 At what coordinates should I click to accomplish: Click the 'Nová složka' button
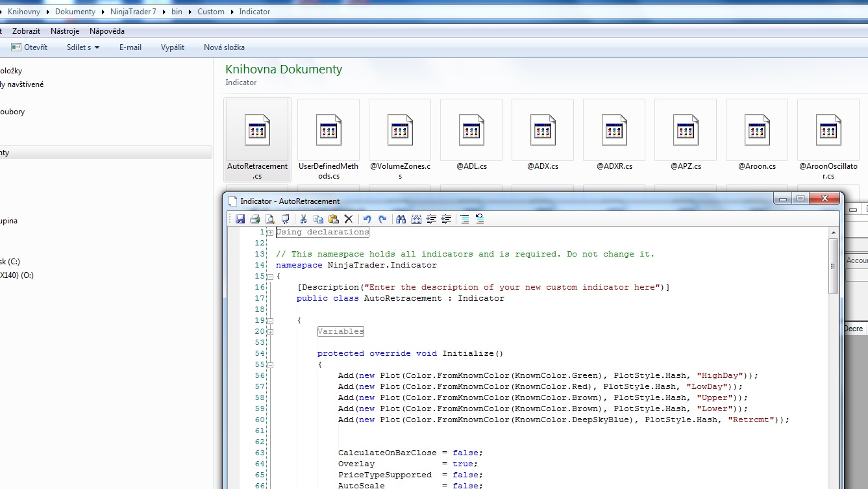[224, 47]
